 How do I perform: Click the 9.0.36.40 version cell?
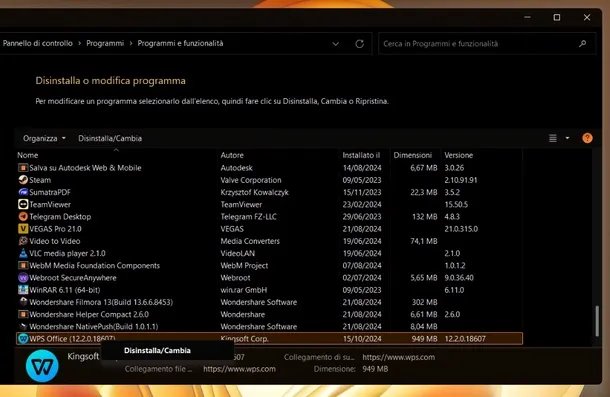point(459,278)
